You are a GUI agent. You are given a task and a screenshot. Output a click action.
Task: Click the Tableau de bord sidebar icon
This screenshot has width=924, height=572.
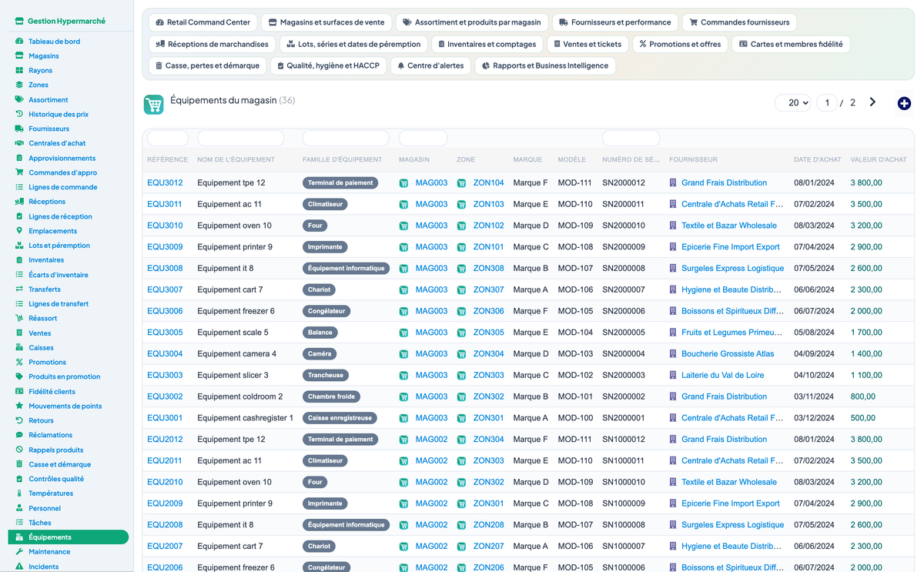[19, 42]
